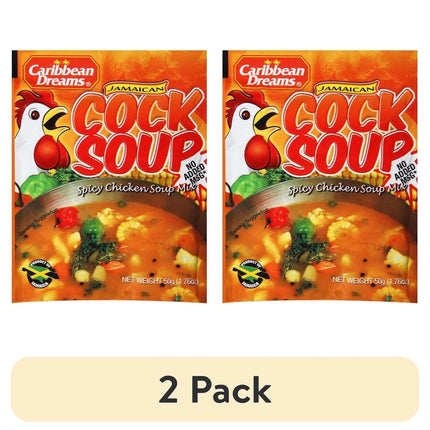Click the Jamaican banner on first package

click(x=135, y=88)
